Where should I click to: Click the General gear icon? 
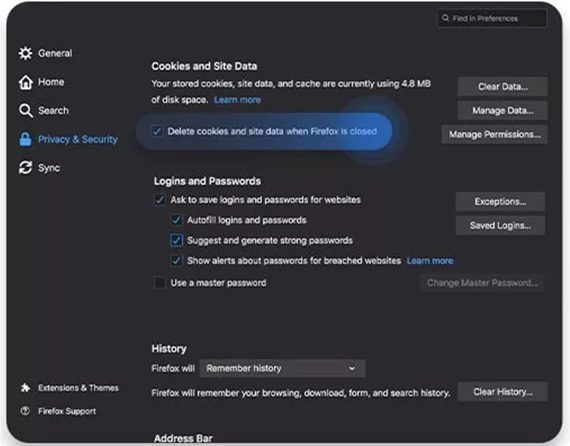pos(25,53)
